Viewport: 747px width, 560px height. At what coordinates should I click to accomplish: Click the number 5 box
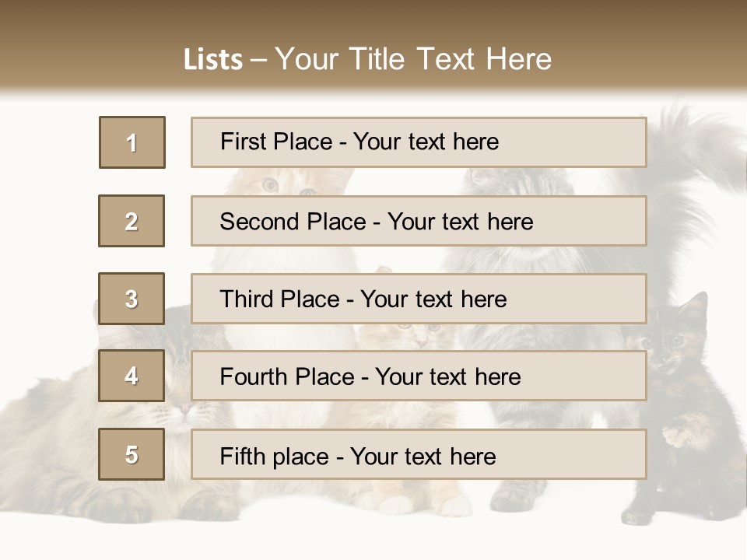(132, 454)
